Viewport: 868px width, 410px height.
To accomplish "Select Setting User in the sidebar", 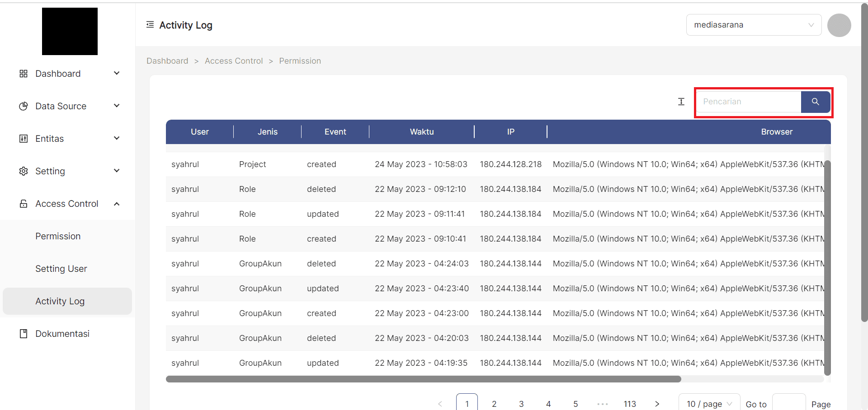I will pyautogui.click(x=61, y=268).
